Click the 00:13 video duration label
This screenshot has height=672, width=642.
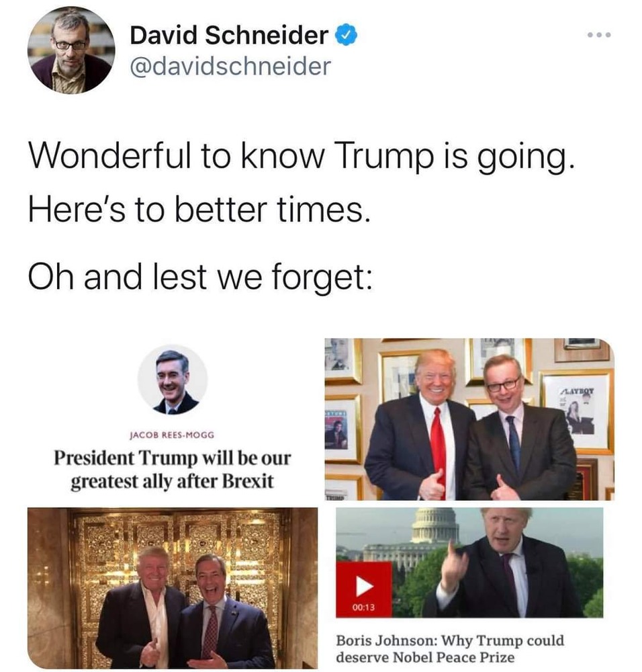[363, 607]
